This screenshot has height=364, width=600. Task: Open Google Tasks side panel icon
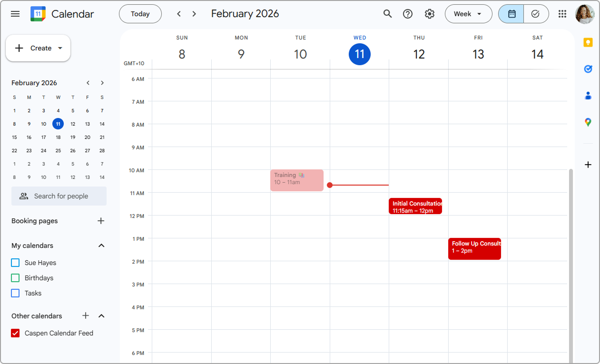tap(588, 69)
